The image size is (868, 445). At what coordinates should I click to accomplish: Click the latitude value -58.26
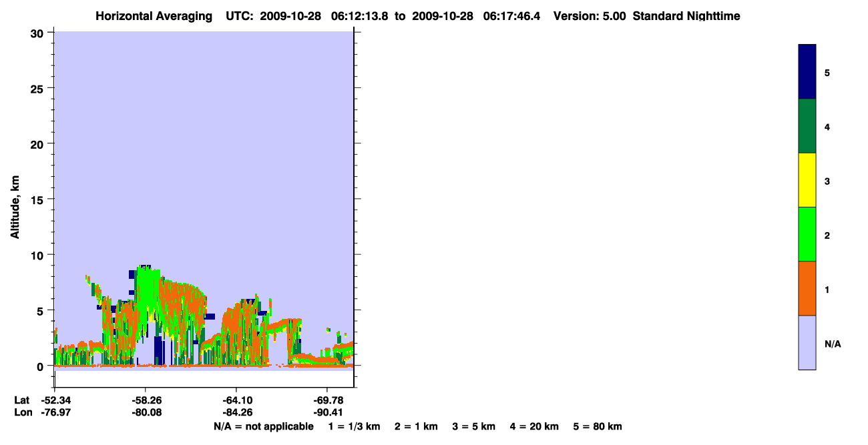coord(146,400)
